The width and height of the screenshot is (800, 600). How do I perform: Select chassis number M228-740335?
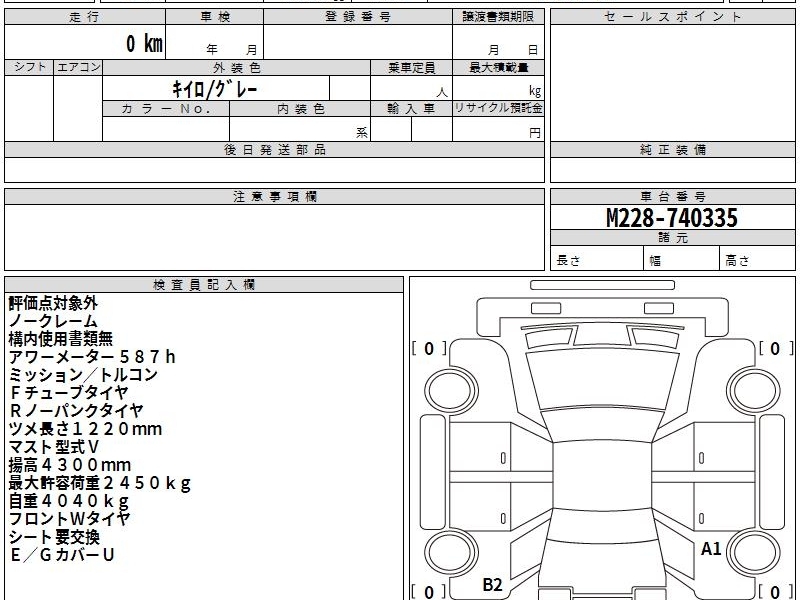(x=672, y=218)
